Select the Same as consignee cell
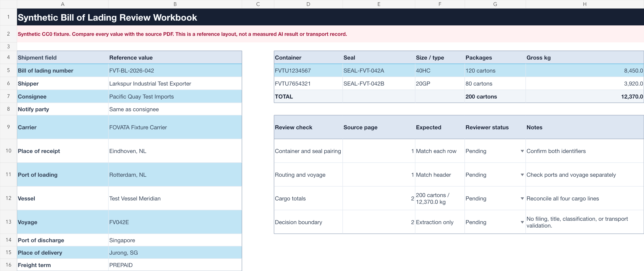Image resolution: width=644 pixels, height=271 pixels. click(x=175, y=109)
